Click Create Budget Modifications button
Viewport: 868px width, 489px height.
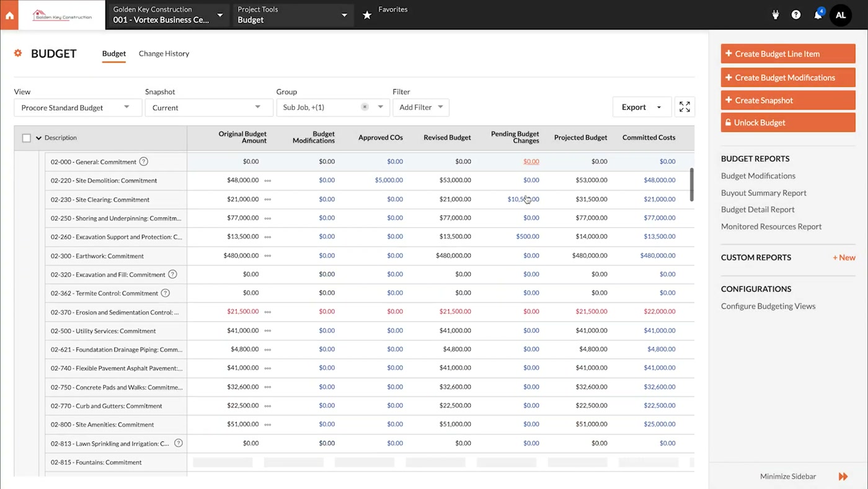[788, 78]
